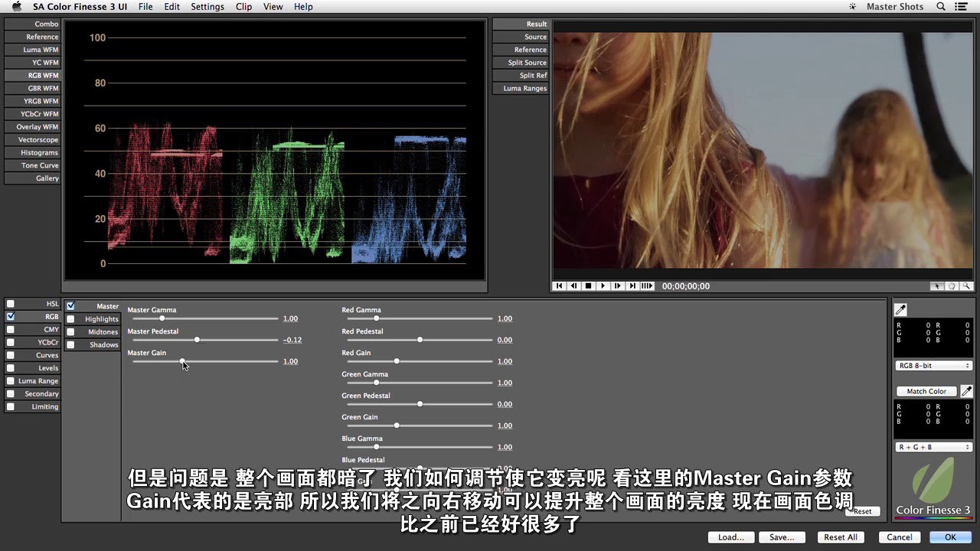This screenshot has height=551, width=980.
Task: Click the Match Color button
Action: 926,391
